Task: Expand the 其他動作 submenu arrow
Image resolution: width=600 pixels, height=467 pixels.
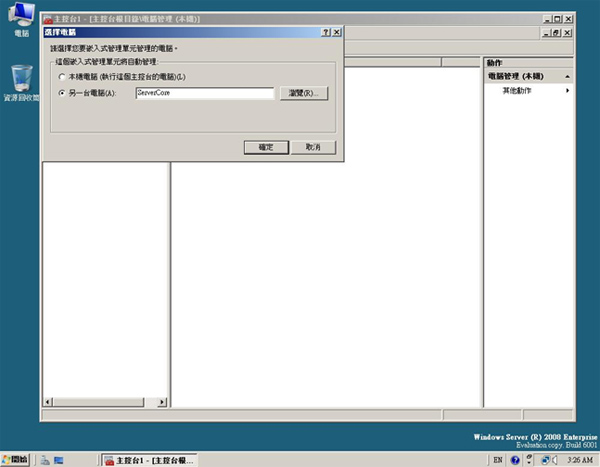Action: [568, 91]
